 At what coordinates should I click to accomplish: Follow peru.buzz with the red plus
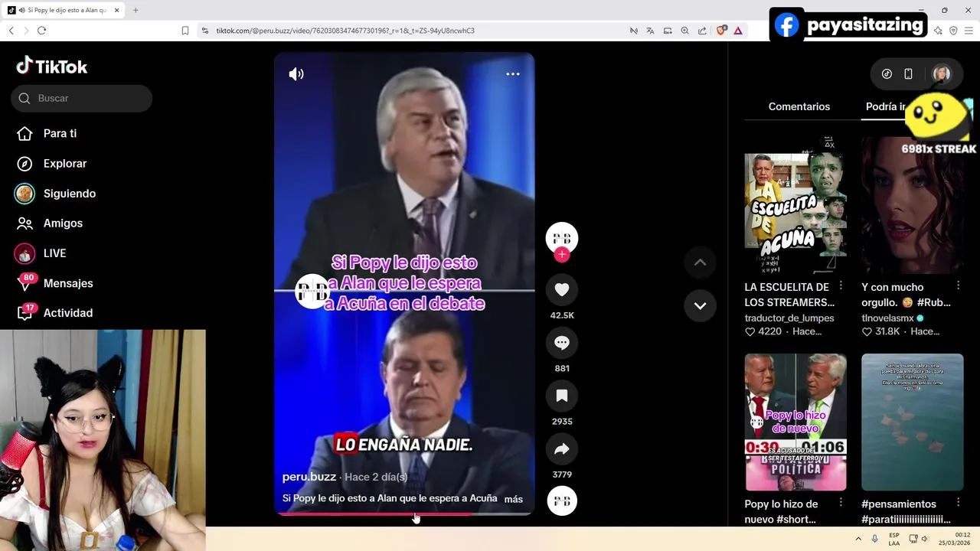pos(562,255)
